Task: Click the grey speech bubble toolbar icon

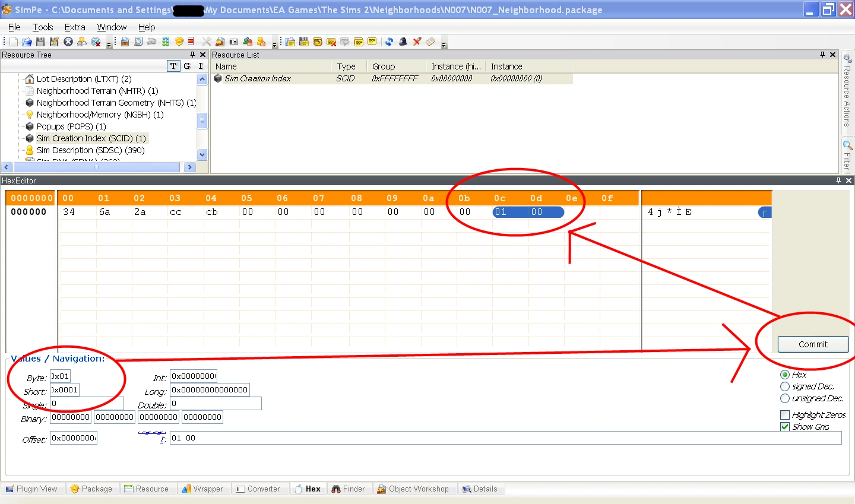Action: 345,42
